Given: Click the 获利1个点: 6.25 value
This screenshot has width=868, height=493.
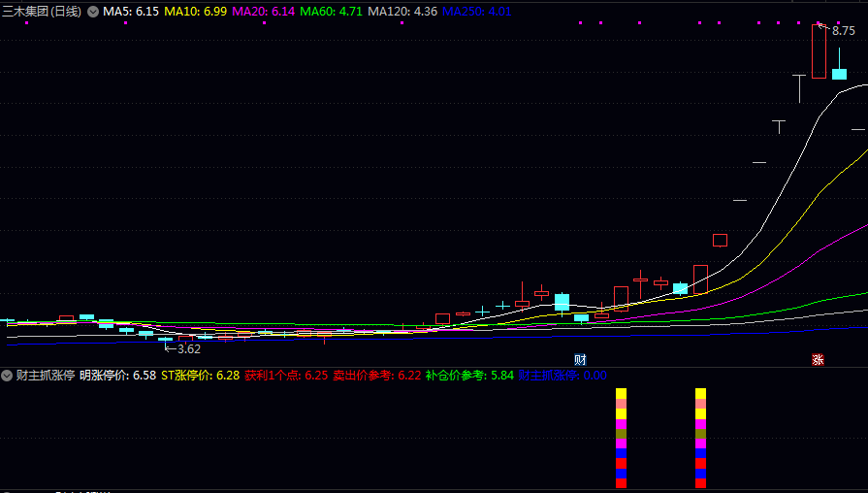Looking at the screenshot, I should [x=286, y=376].
